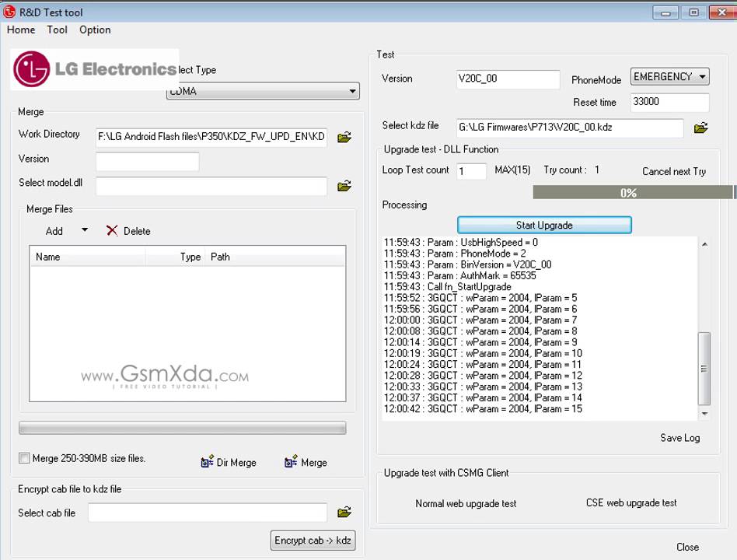
Task: Click the Select model.dll input field
Action: [x=211, y=186]
